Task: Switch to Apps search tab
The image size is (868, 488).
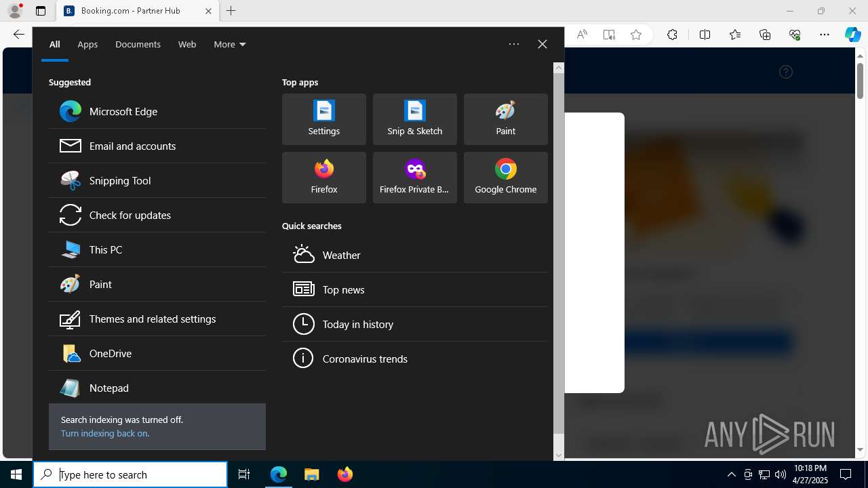Action: point(87,44)
